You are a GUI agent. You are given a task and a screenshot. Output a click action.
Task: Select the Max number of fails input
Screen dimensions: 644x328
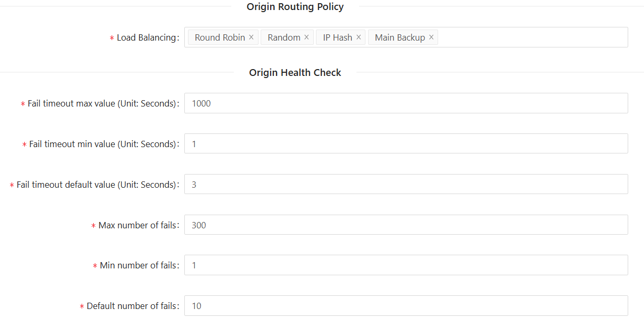(x=405, y=225)
